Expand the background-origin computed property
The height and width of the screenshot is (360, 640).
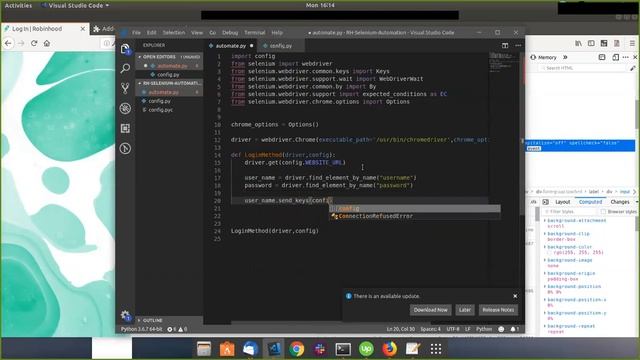(544, 273)
